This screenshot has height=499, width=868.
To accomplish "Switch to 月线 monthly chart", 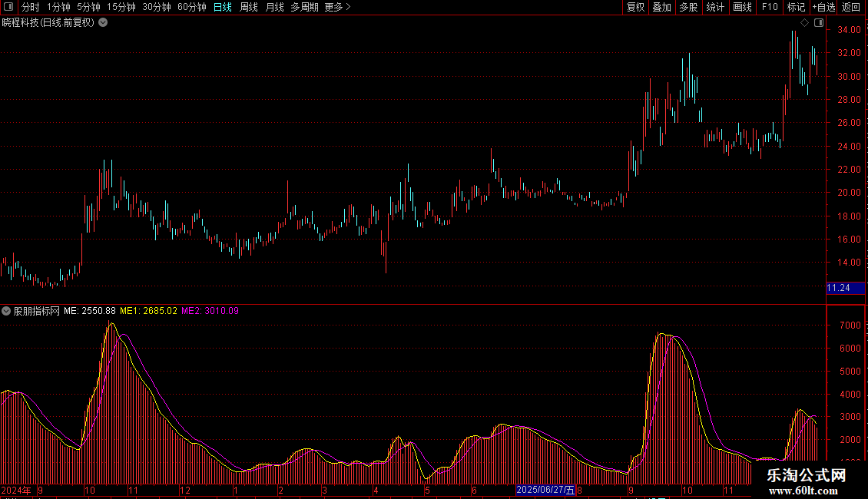I will pyautogui.click(x=274, y=7).
